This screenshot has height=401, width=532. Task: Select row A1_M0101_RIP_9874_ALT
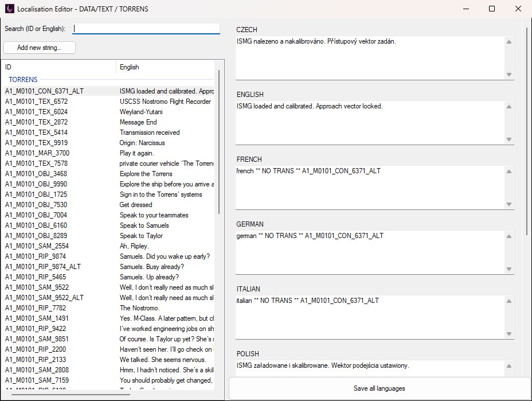(x=108, y=267)
